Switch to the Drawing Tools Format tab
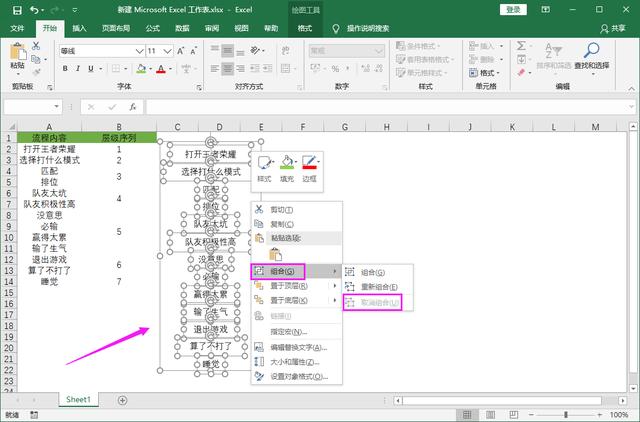 tap(304, 29)
